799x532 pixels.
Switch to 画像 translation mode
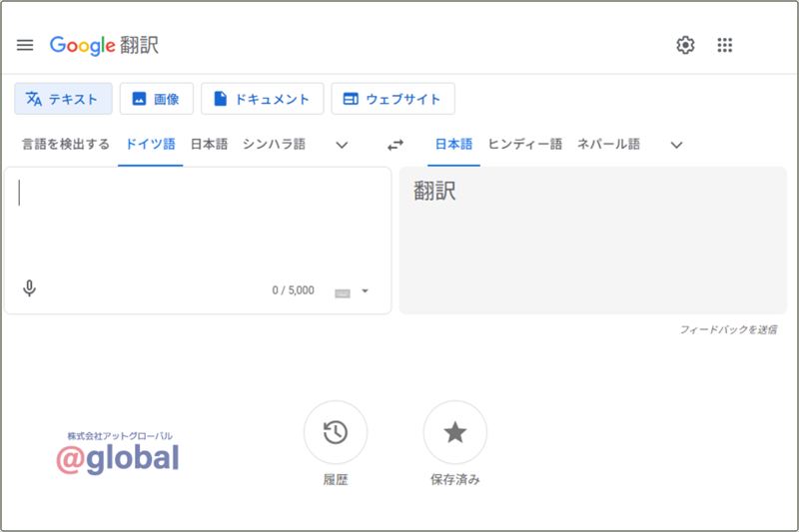point(157,99)
